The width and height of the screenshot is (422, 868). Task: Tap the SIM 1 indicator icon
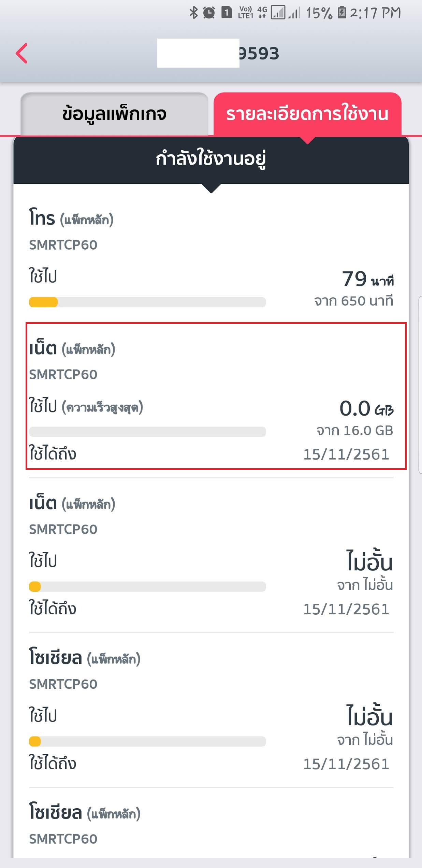click(227, 13)
